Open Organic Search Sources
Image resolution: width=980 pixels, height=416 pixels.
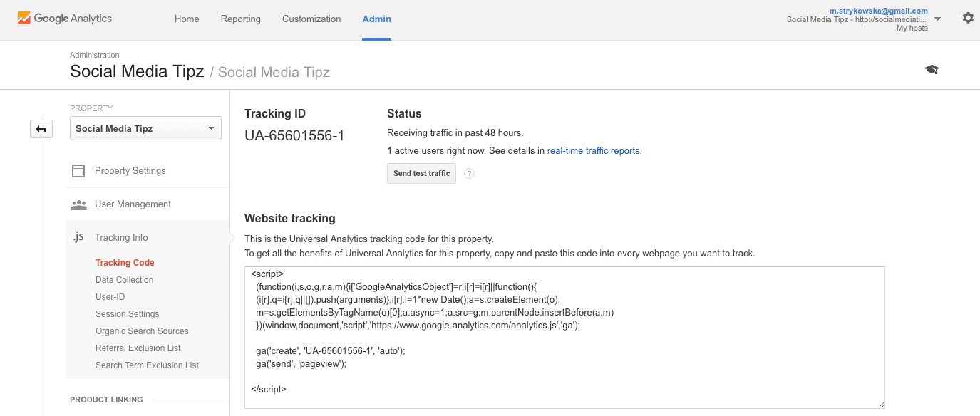pos(142,331)
